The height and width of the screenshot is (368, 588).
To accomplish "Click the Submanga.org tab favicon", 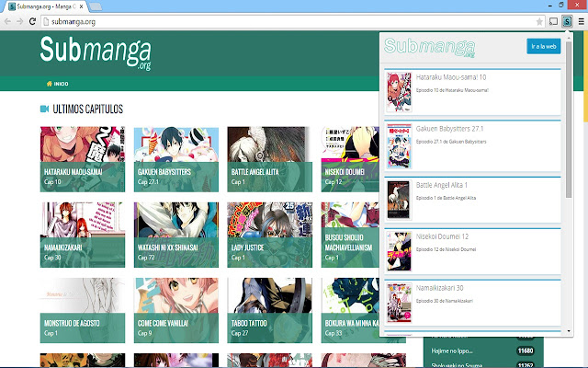I will (12, 6).
